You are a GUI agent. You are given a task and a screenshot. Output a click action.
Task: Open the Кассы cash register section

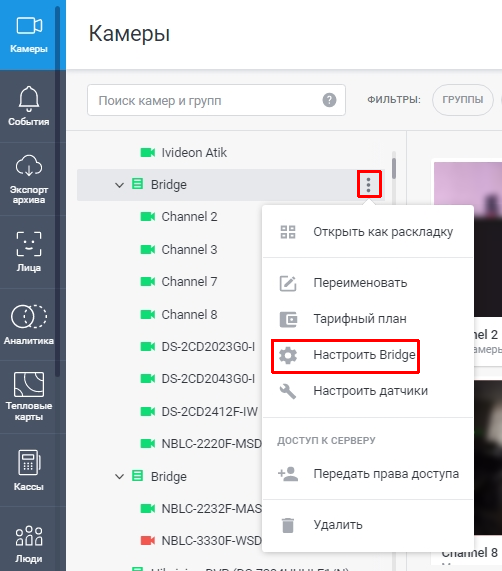pos(28,470)
